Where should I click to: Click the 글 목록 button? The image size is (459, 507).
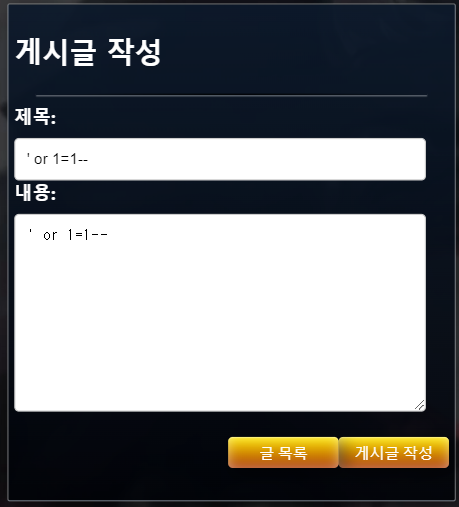coord(283,452)
